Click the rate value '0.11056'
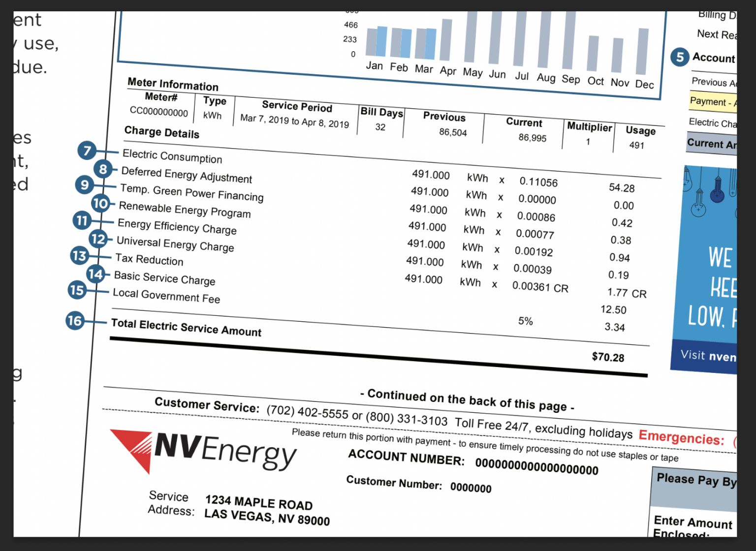 click(x=538, y=182)
